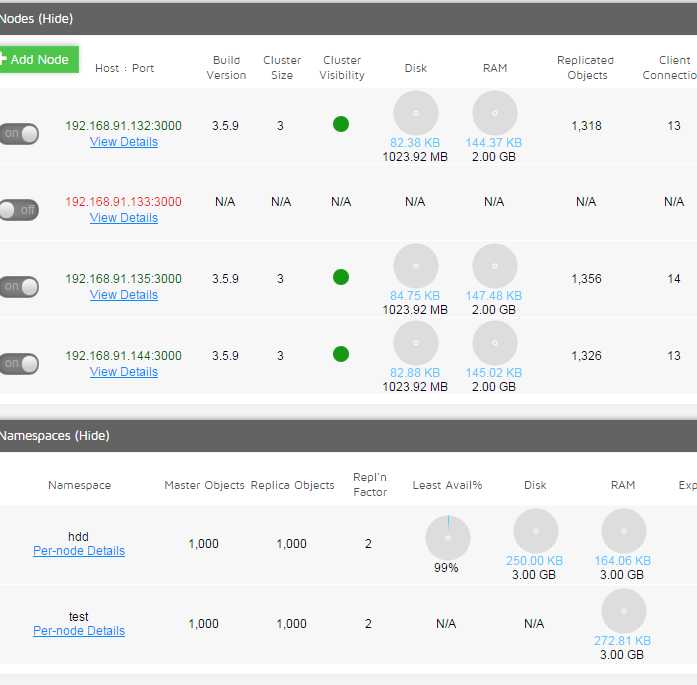Click the RAM usage pie for node 192.168.91.135
697x685 pixels.
pyautogui.click(x=494, y=266)
